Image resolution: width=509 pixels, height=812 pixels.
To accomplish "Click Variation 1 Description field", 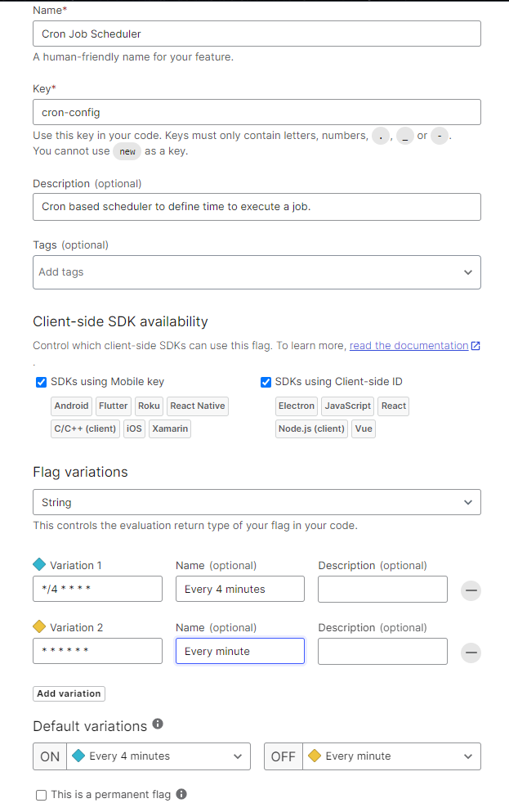I will [382, 589].
